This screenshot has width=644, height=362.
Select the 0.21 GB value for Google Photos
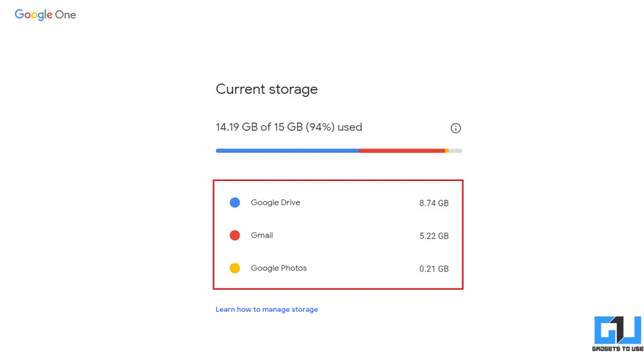434,268
